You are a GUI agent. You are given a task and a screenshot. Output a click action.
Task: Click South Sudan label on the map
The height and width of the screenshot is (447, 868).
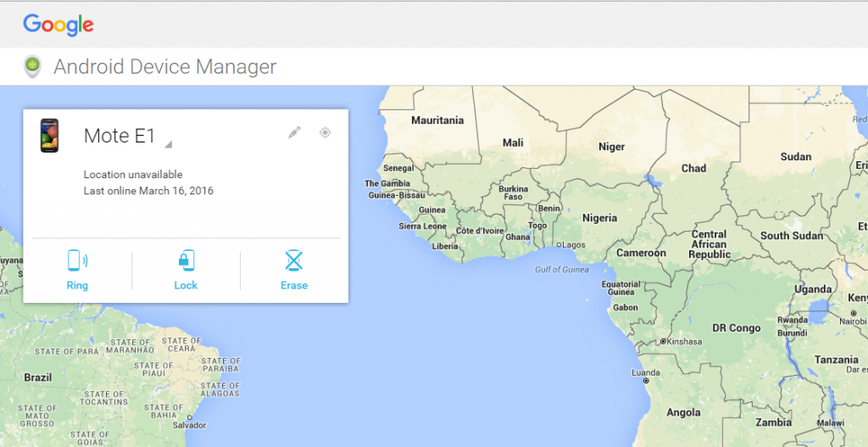792,236
